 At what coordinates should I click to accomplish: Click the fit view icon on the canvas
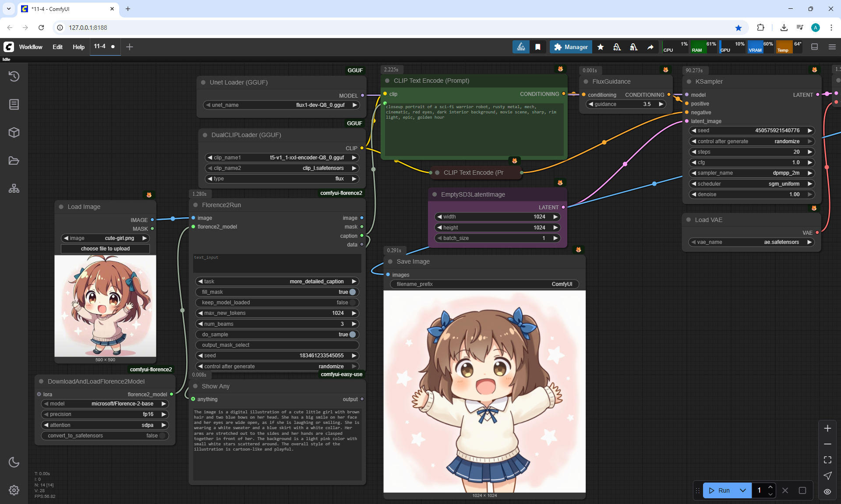827,460
